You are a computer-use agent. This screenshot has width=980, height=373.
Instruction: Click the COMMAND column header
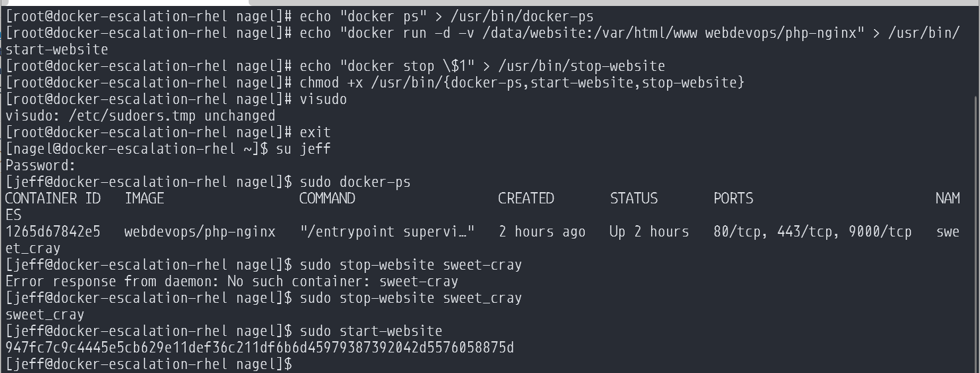[327, 199]
